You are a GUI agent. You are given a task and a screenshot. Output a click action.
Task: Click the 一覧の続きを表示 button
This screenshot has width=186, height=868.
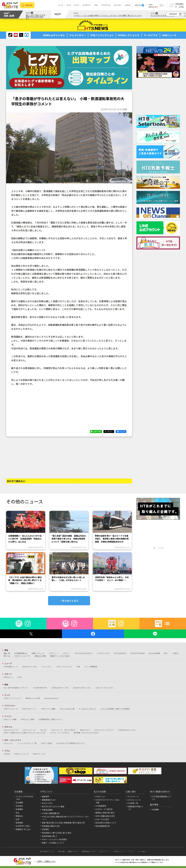pyautogui.click(x=69, y=601)
